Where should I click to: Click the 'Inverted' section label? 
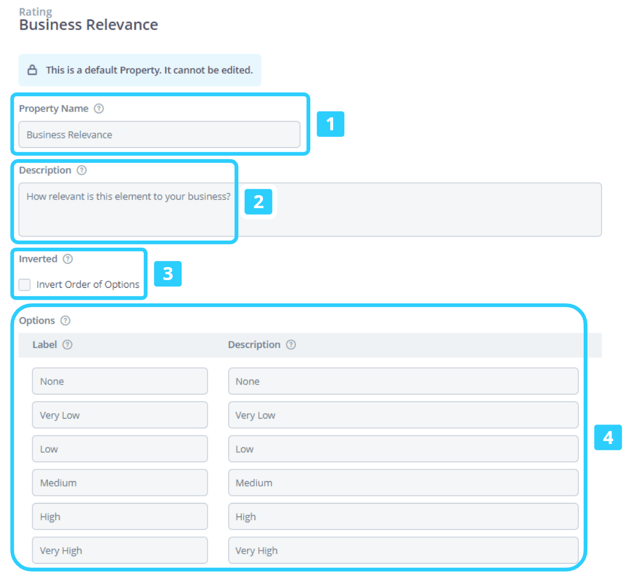click(x=38, y=259)
